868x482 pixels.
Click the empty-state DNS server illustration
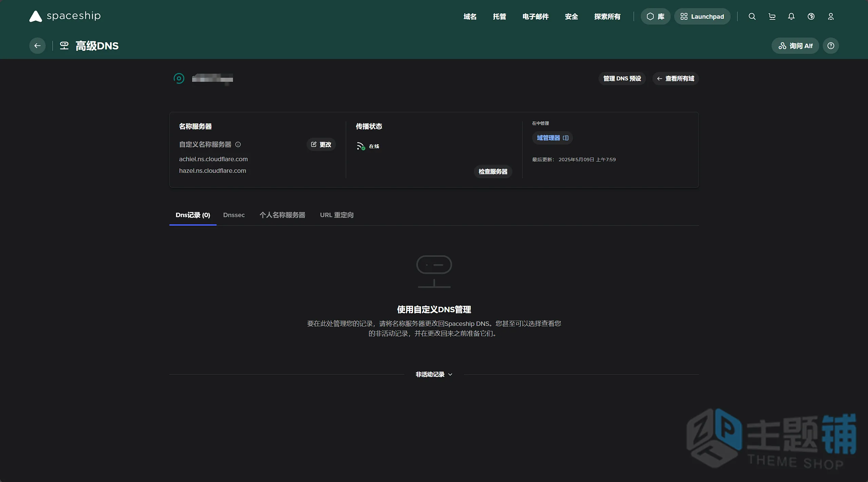pos(434,271)
